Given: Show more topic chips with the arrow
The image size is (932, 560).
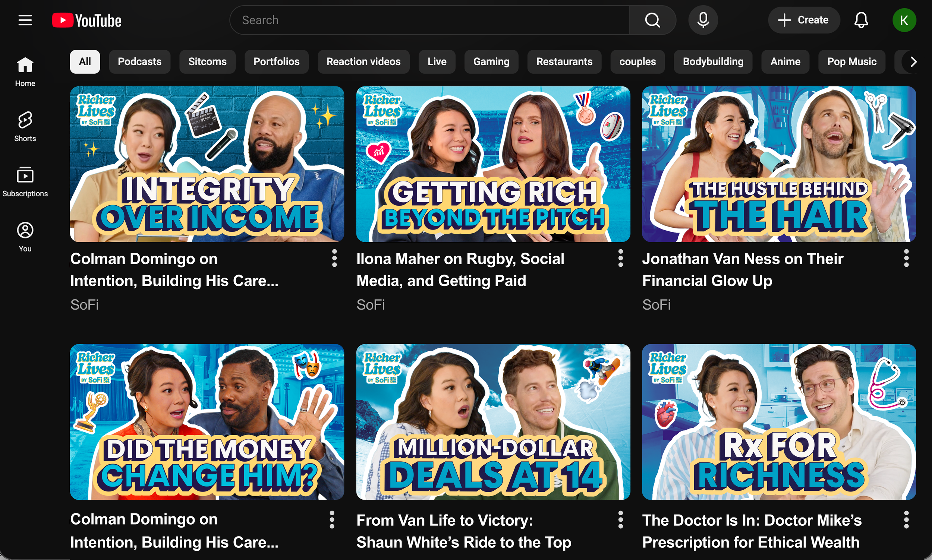Looking at the screenshot, I should 913,61.
